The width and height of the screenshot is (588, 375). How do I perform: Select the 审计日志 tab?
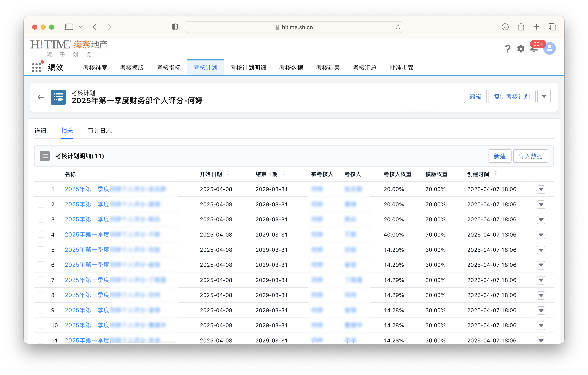click(100, 131)
